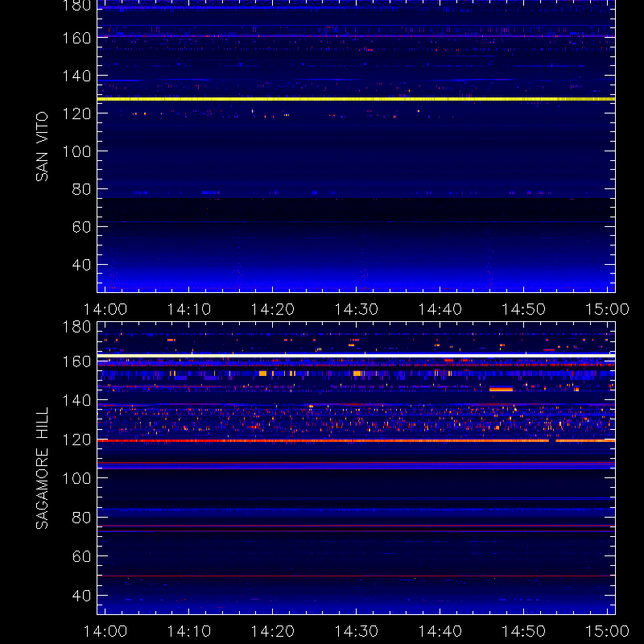Select the 100 tick label on Sagamore Hill panel
The height and width of the screenshot is (644, 644).
pyautogui.click(x=76, y=478)
